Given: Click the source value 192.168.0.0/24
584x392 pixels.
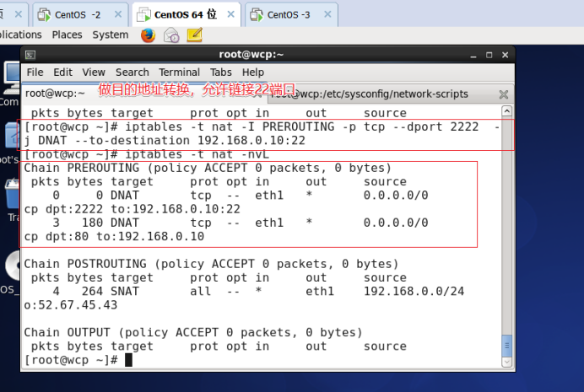Looking at the screenshot, I should click(x=414, y=292).
